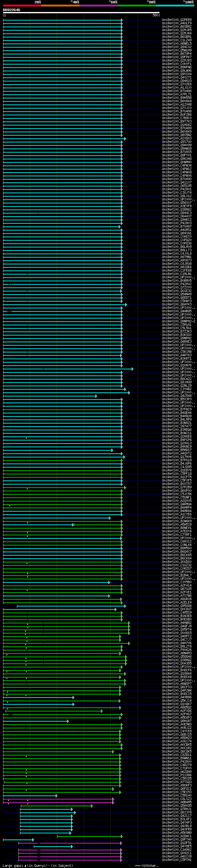
Task: Open hit UniRef100_B0WI11
Action: (177, 433)
